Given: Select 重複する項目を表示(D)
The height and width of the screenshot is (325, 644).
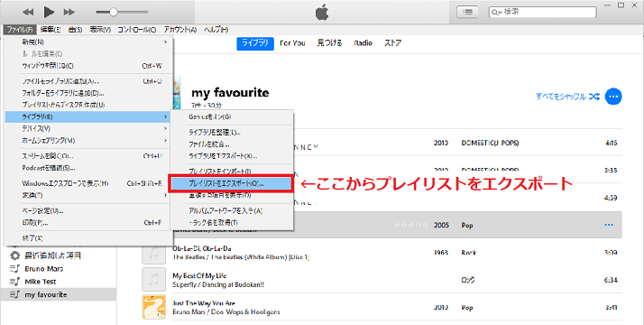Looking at the screenshot, I should click(232, 196).
